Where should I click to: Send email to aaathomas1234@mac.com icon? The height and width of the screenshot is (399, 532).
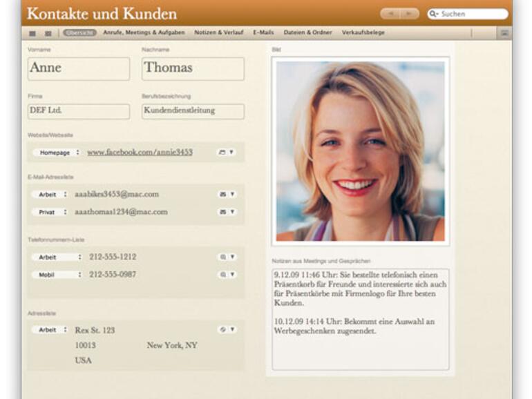point(222,212)
